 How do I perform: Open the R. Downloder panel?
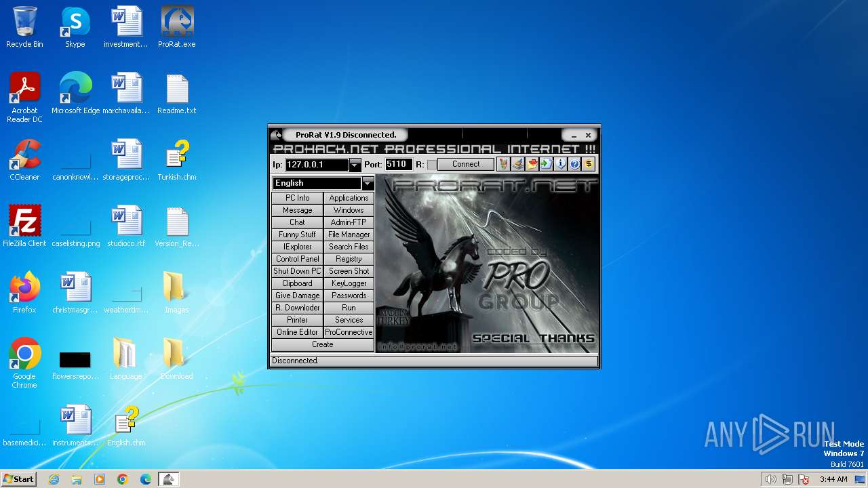click(x=297, y=308)
